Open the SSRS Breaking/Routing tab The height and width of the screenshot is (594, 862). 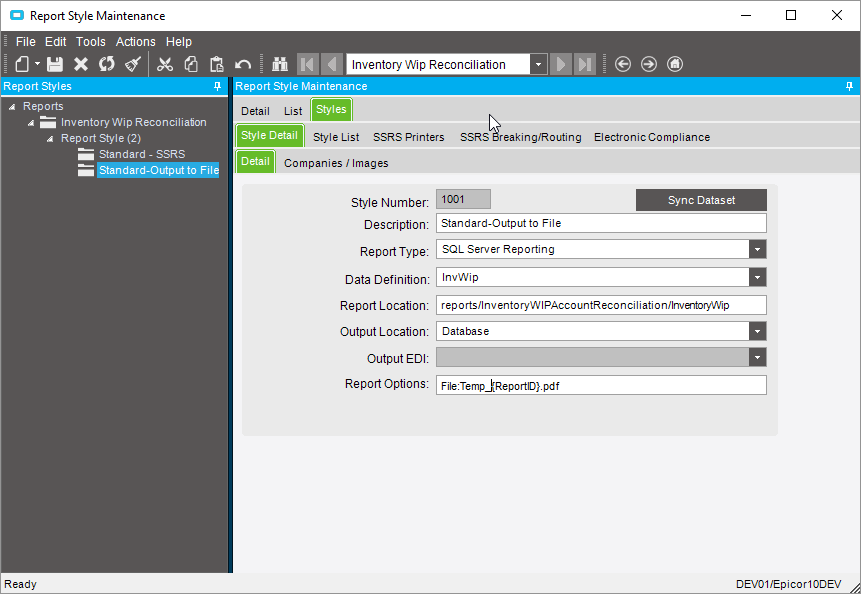521,137
